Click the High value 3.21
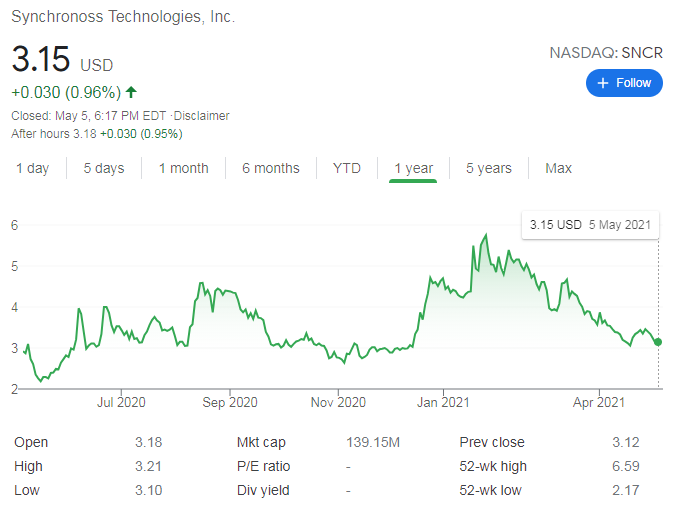Image resolution: width=683 pixels, height=513 pixels. coord(149,466)
